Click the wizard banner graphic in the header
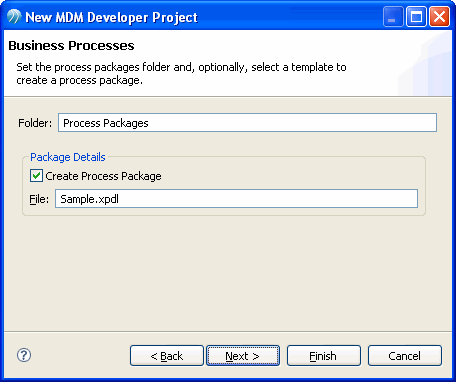This screenshot has height=382, width=456. click(x=425, y=63)
